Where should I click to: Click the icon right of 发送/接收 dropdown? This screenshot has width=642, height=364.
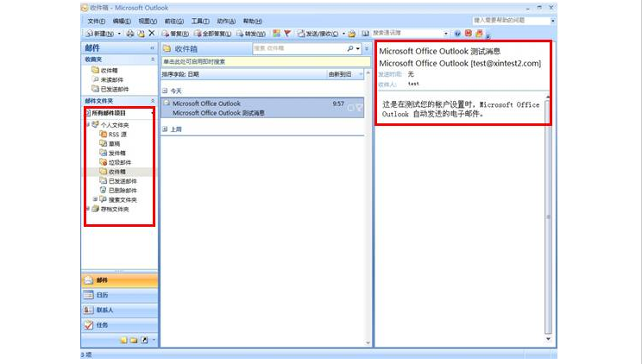(352, 34)
